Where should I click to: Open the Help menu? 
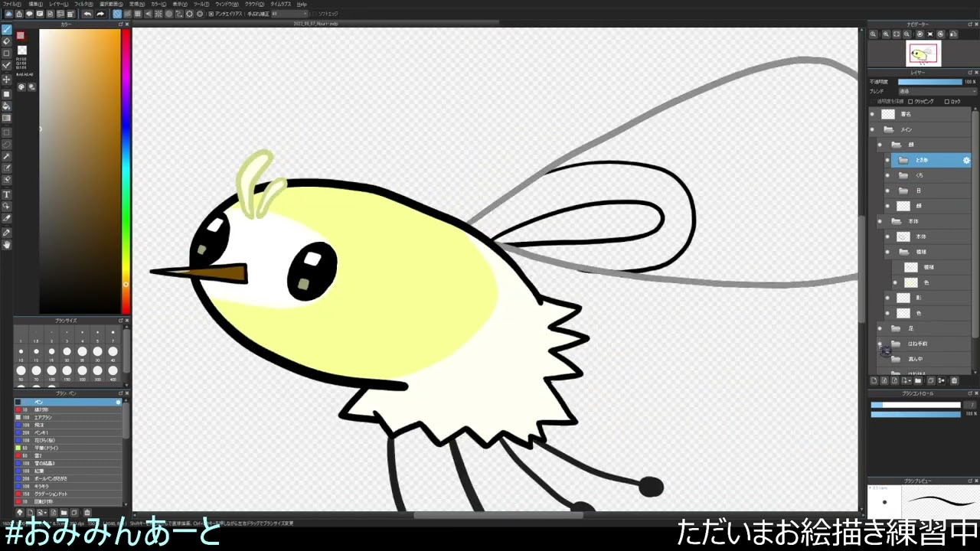tap(302, 4)
